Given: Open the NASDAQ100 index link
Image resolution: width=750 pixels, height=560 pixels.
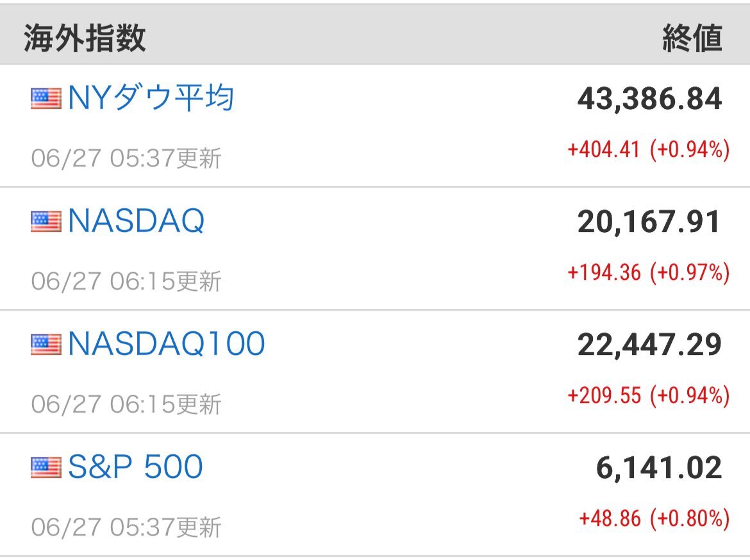Looking at the screenshot, I should pyautogui.click(x=167, y=344).
